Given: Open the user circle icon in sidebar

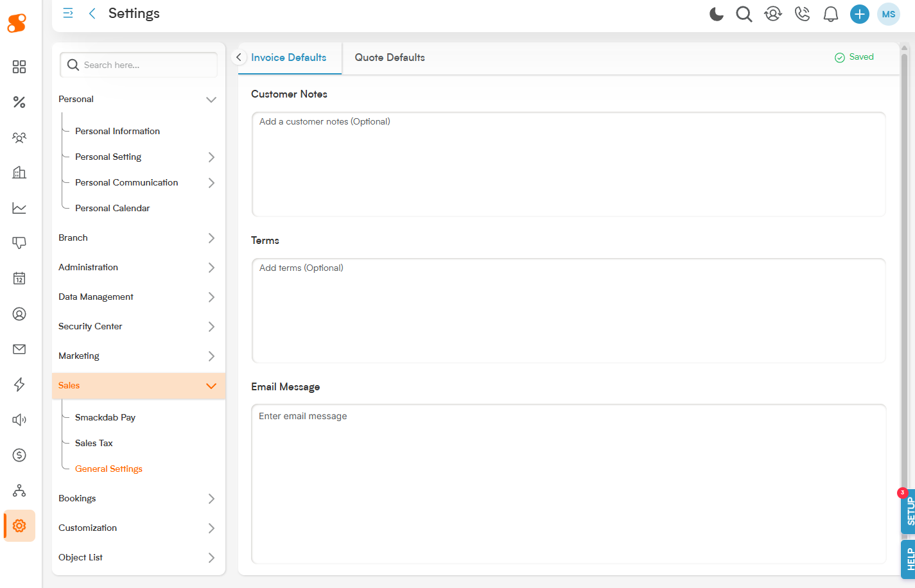Looking at the screenshot, I should [x=19, y=314].
